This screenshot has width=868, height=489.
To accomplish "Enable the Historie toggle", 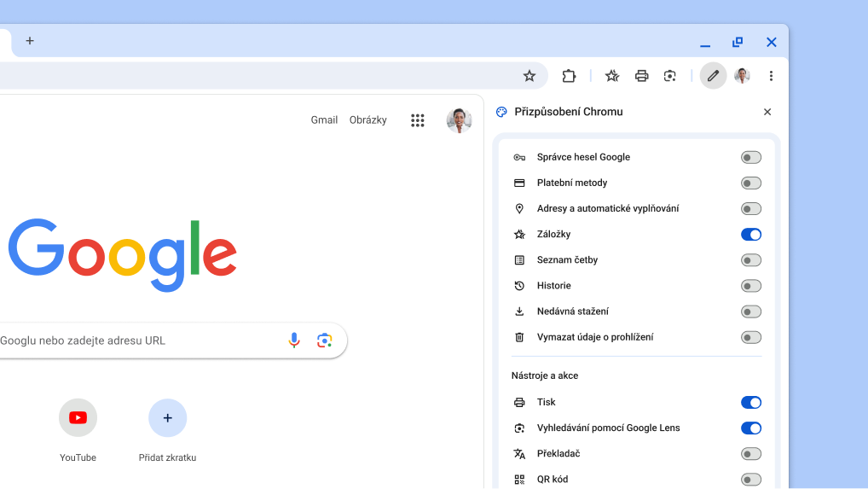I will [750, 286].
